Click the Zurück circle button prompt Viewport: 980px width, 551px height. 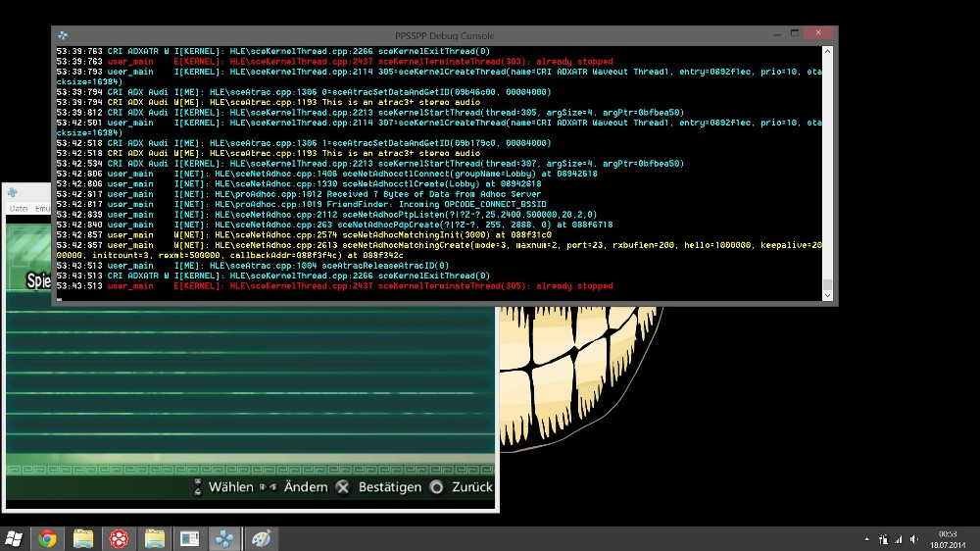(461, 487)
